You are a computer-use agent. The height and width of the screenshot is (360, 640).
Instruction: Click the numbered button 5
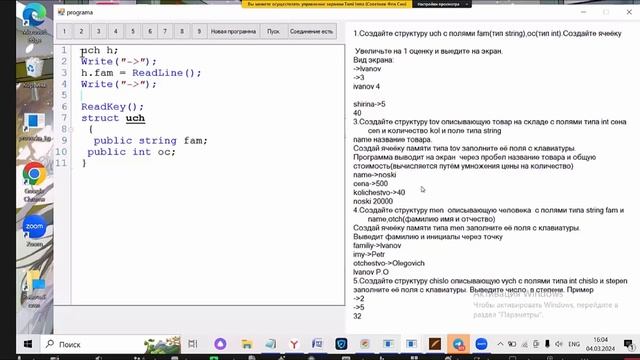pos(133,31)
